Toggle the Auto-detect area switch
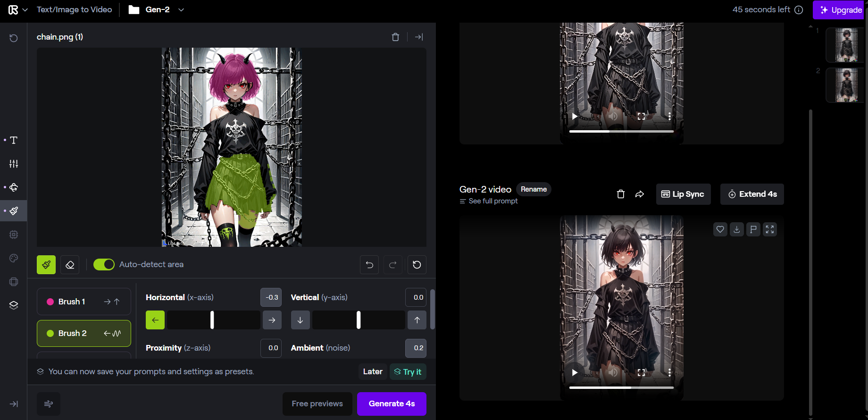 [104, 265]
